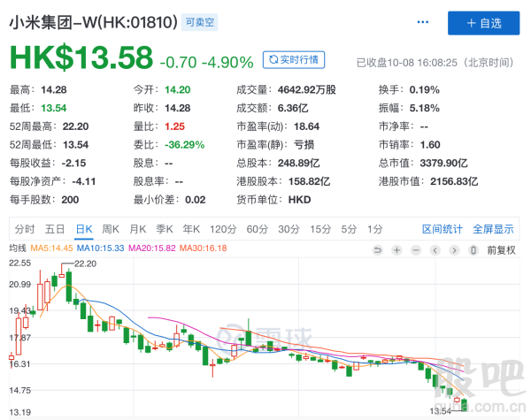Open the 全屏显示 fullscreen link
Viewport: 531px width, 420px height.
pos(493,229)
